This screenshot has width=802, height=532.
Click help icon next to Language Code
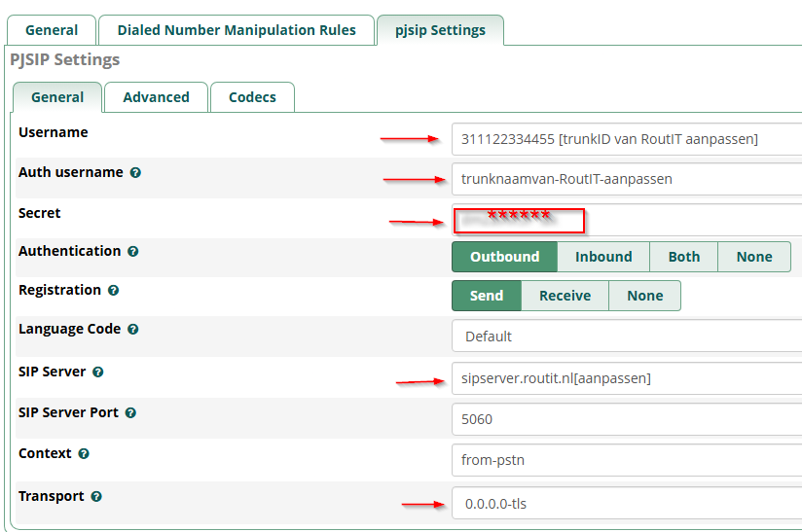click(x=133, y=330)
